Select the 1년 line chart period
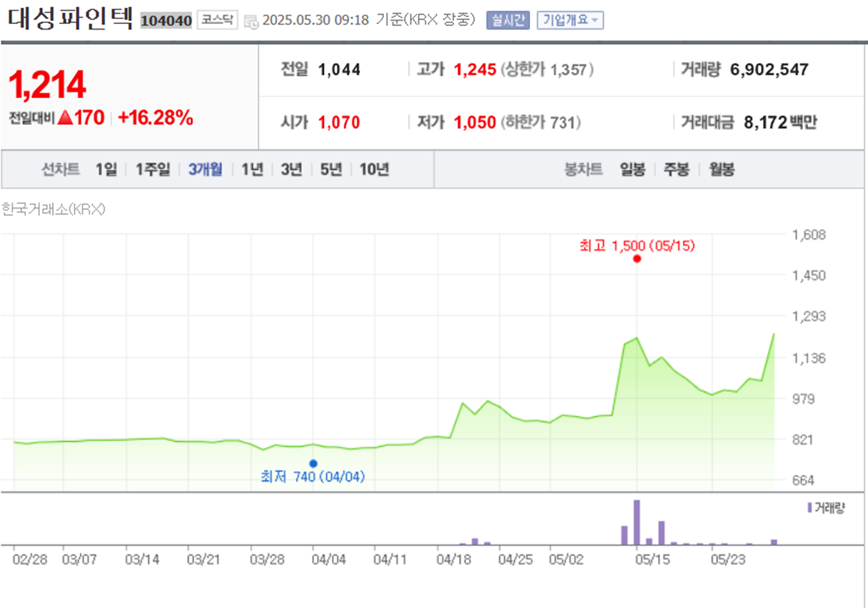 click(x=252, y=170)
